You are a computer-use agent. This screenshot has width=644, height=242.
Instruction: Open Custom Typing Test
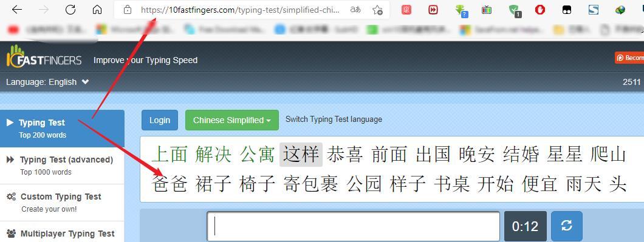tap(62, 202)
